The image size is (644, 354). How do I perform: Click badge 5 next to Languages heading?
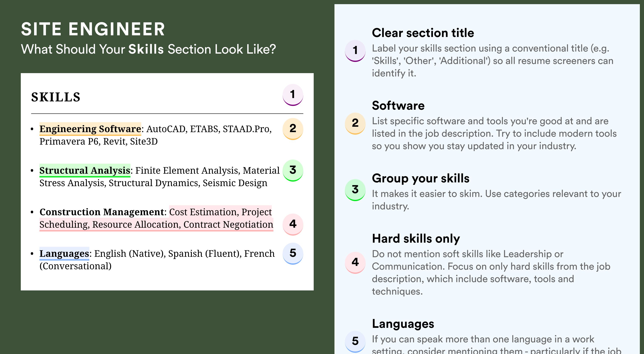pos(355,342)
